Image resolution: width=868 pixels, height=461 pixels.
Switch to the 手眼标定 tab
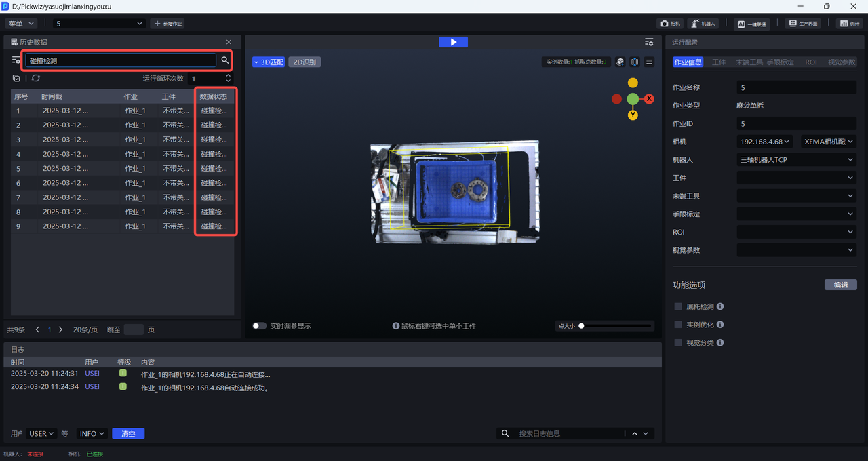pyautogui.click(x=780, y=62)
